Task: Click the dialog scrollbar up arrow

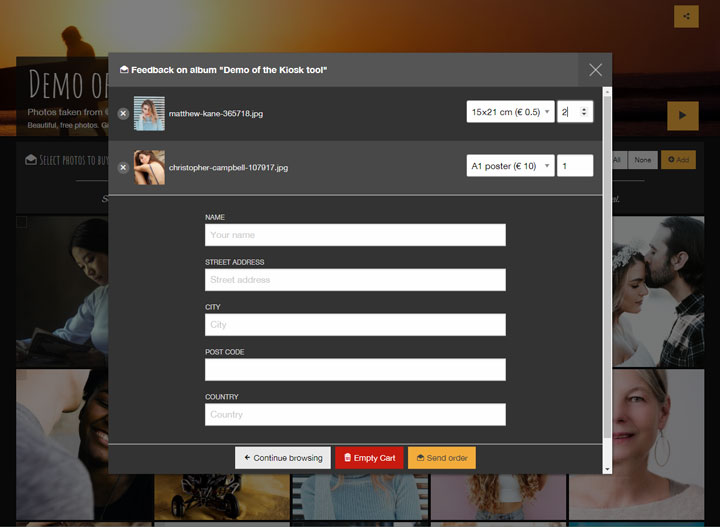Action: (607, 92)
